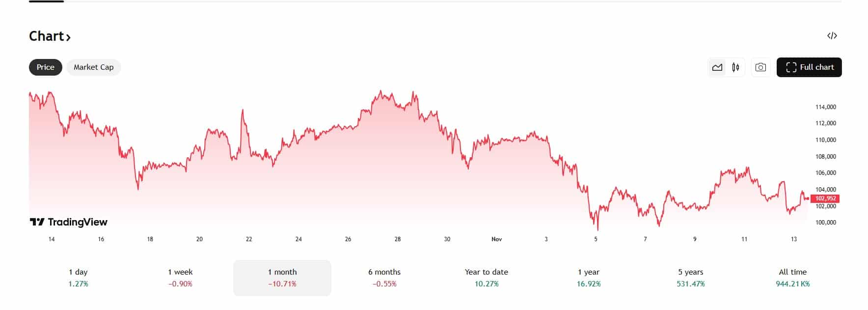Take a chart snapshot with camera icon
This screenshot has width=868, height=310.
click(x=760, y=67)
